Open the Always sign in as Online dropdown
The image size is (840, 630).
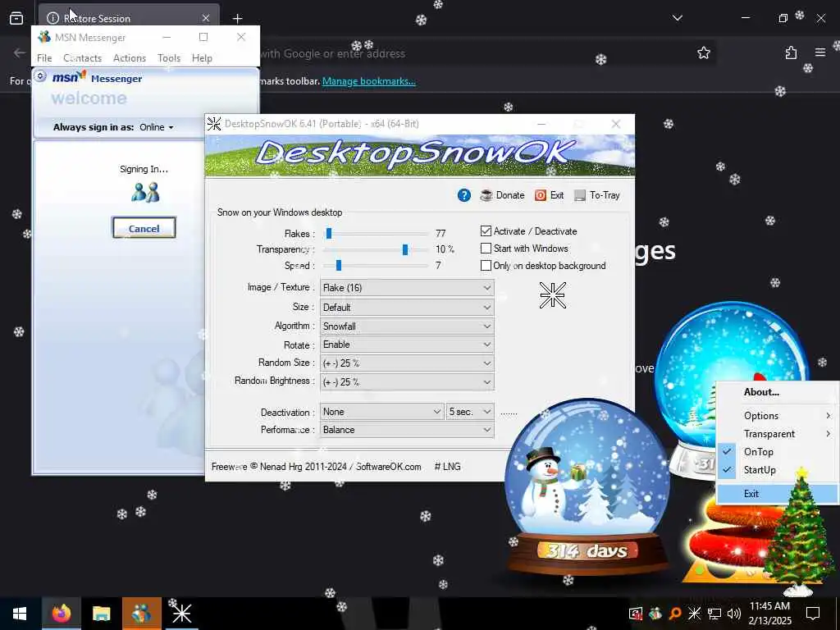pyautogui.click(x=157, y=127)
